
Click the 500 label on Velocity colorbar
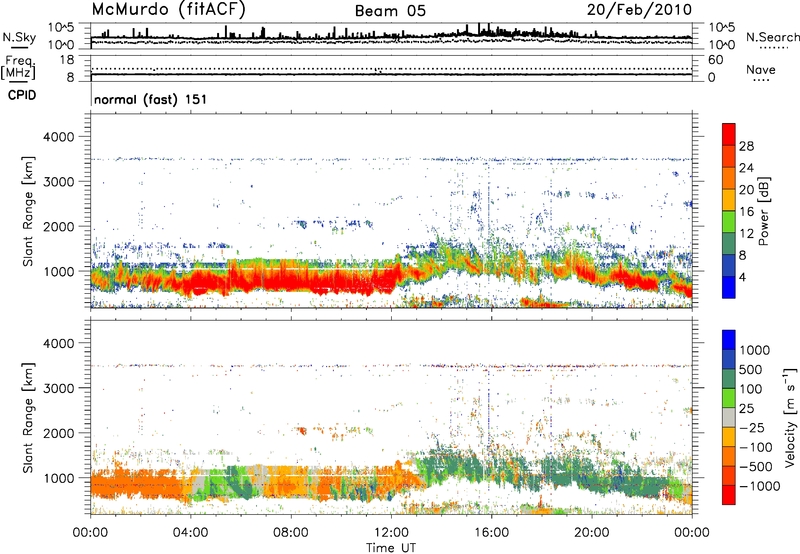750,370
